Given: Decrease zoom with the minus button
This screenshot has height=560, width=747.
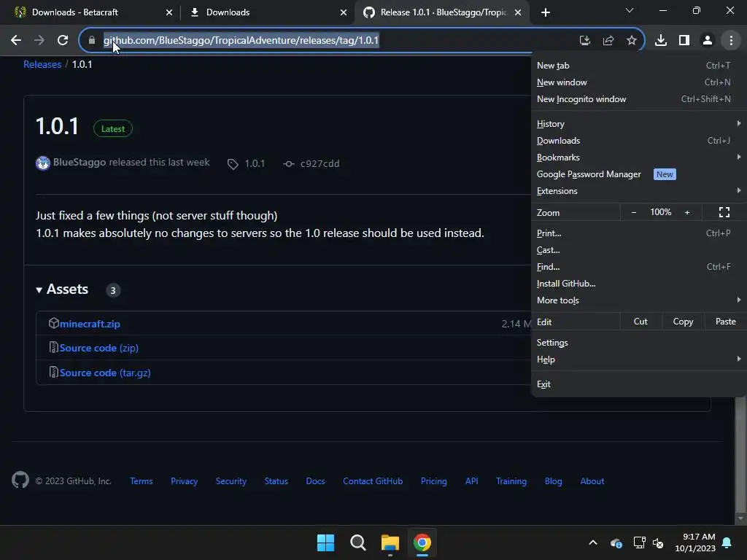Looking at the screenshot, I should point(634,212).
